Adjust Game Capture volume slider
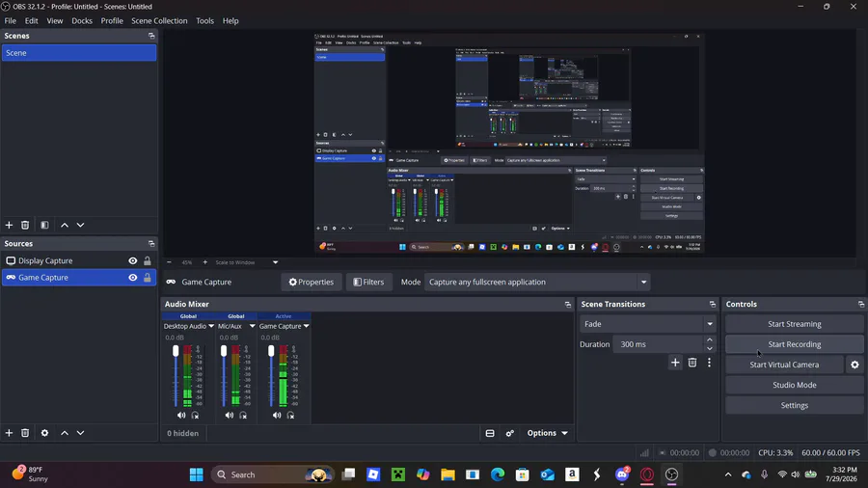 point(271,351)
